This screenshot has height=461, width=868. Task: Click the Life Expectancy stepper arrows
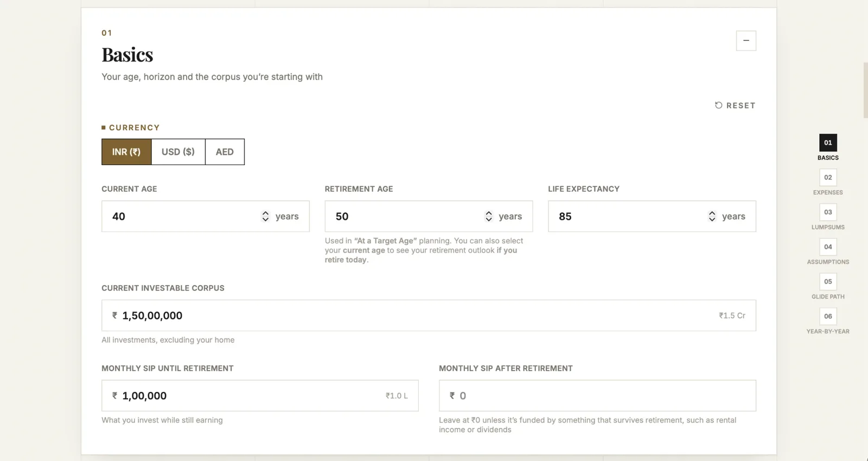pyautogui.click(x=712, y=216)
